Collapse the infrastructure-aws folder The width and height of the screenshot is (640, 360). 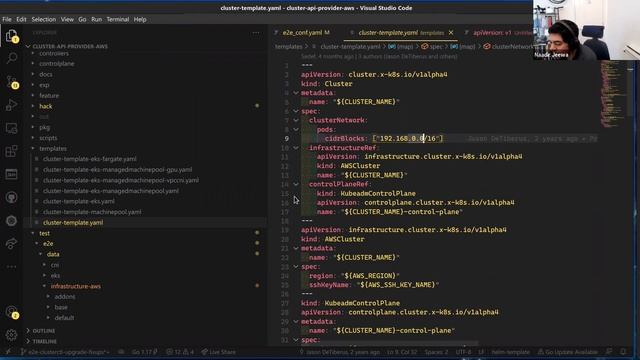tap(76, 286)
